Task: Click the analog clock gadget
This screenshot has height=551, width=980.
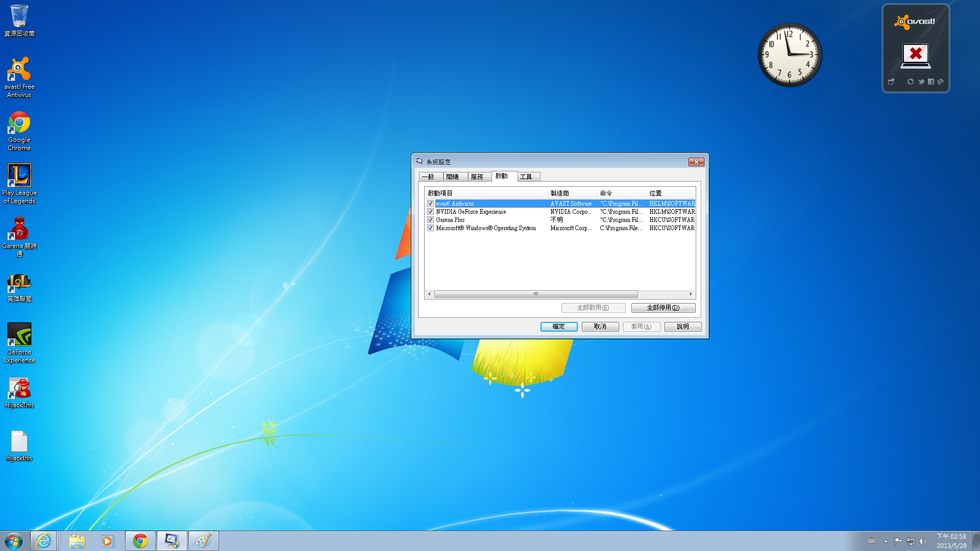Action: 790,54
